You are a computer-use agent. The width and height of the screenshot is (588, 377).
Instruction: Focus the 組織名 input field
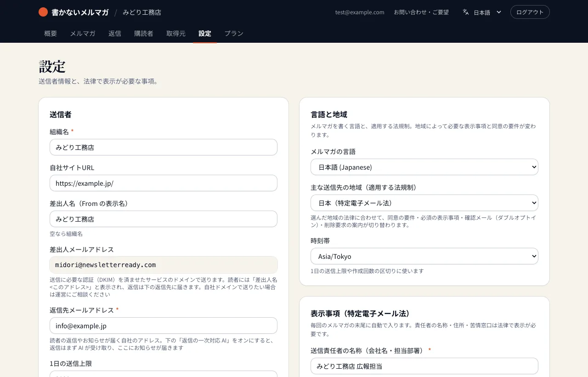pyautogui.click(x=164, y=147)
